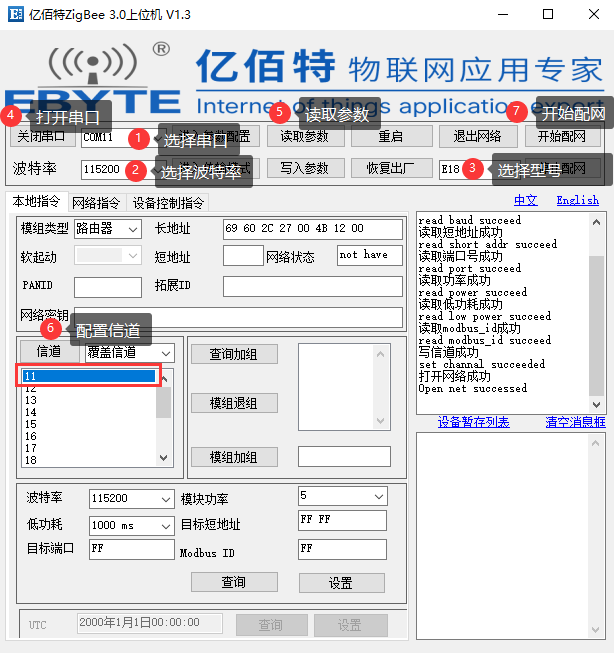Click the 'Open net successed' log line
The height and width of the screenshot is (653, 614).
pos(473,389)
